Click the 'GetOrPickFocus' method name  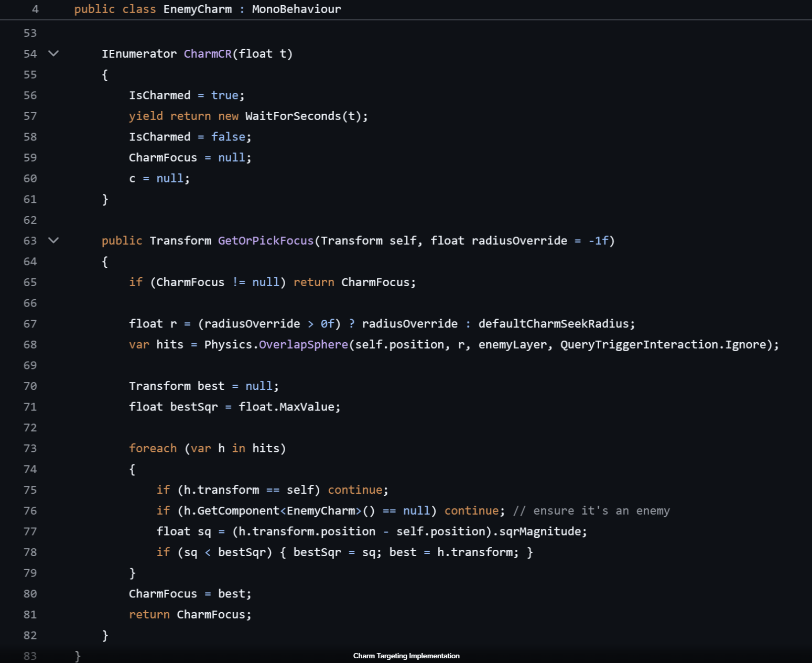[x=266, y=241]
